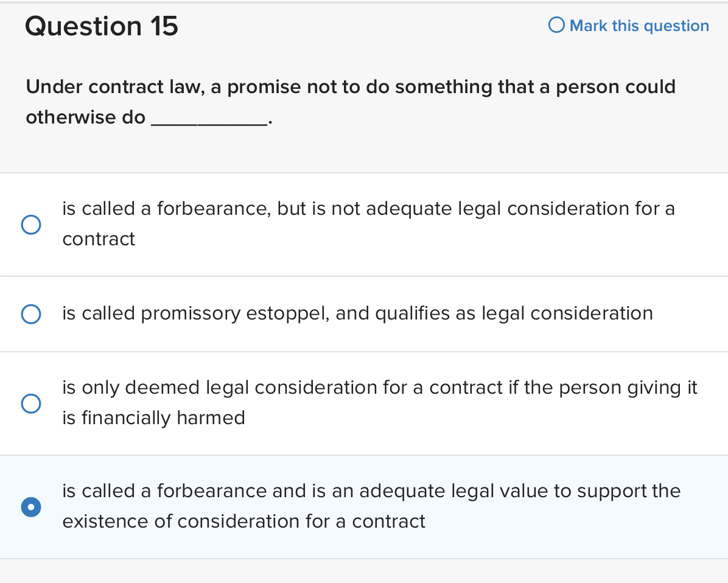This screenshot has height=583, width=728.
Task: Select the first answer radio button
Action: (x=31, y=225)
